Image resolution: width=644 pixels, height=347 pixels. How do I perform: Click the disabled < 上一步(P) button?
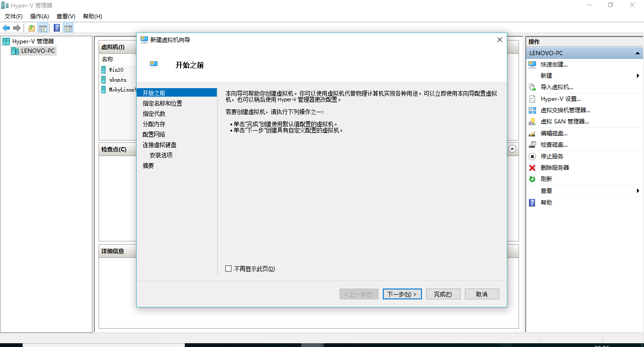point(359,294)
